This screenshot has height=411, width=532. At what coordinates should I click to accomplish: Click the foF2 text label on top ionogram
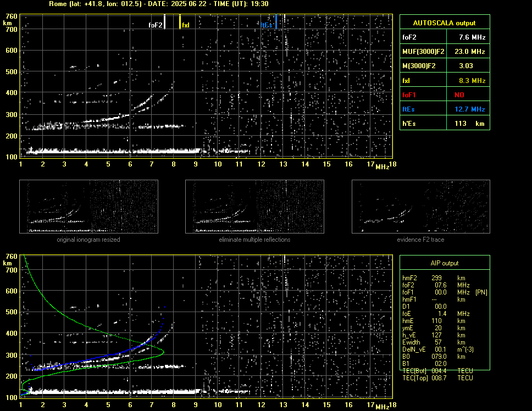[x=156, y=25]
